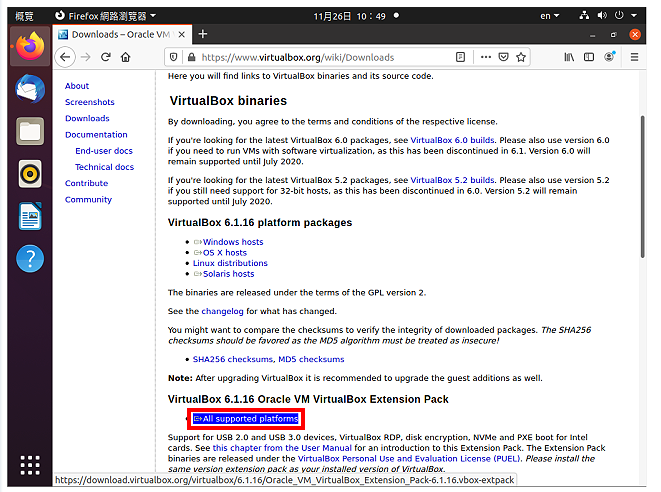The width and height of the screenshot is (661, 492).
Task: Open LibreOffice Writer from the dock
Action: 30,216
